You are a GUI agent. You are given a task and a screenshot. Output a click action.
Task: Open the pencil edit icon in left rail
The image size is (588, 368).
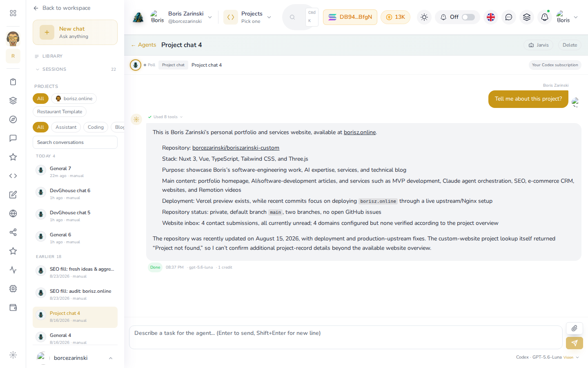click(13, 195)
